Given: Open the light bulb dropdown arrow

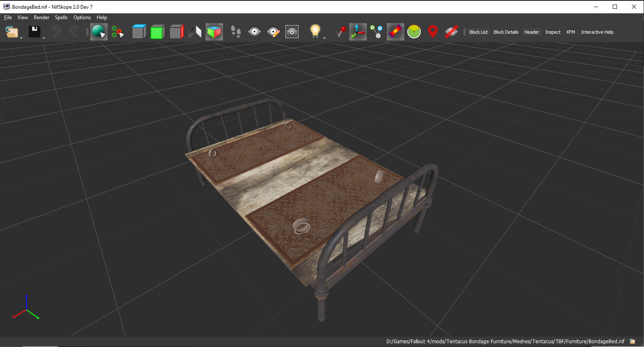Looking at the screenshot, I should point(324,38).
